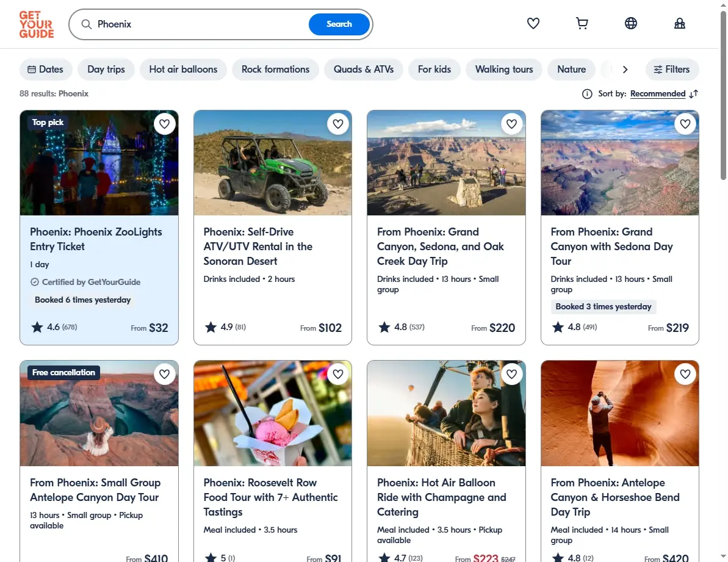This screenshot has width=728, height=562.
Task: Click the Top pick badge
Action: point(48,123)
